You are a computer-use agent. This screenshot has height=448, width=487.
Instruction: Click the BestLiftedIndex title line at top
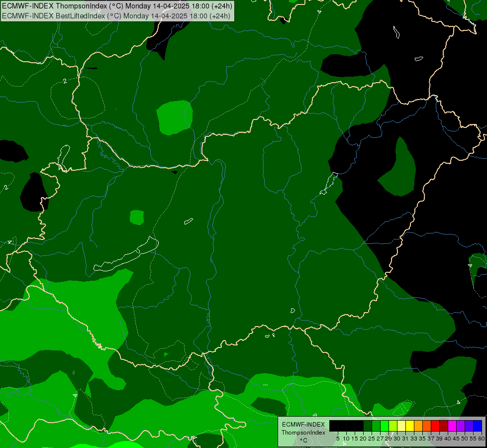point(116,16)
